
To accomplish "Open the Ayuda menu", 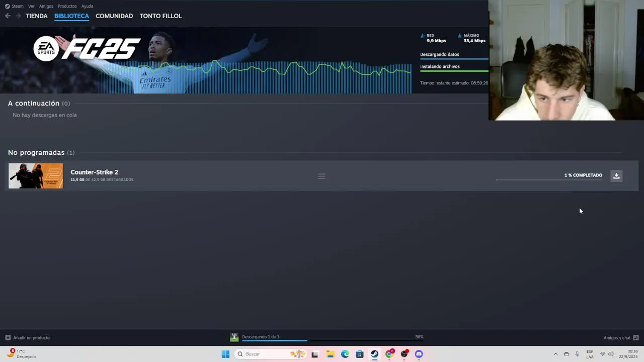I will tap(88, 6).
